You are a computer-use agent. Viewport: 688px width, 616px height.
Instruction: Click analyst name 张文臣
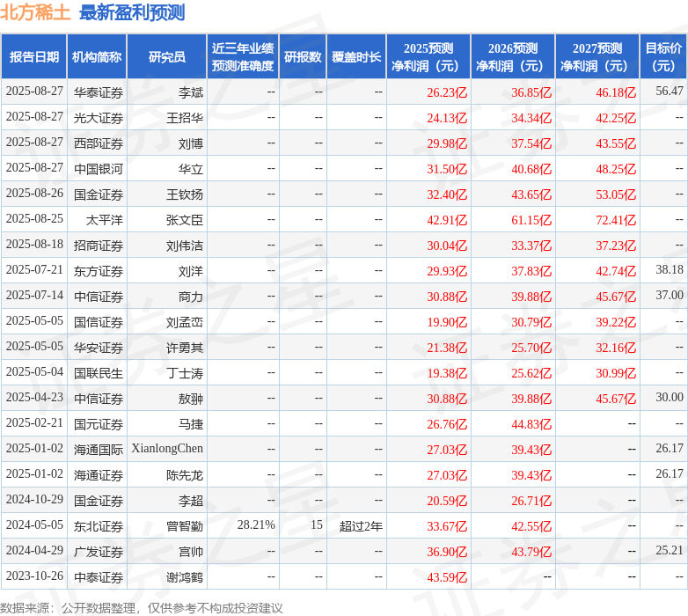185,219
